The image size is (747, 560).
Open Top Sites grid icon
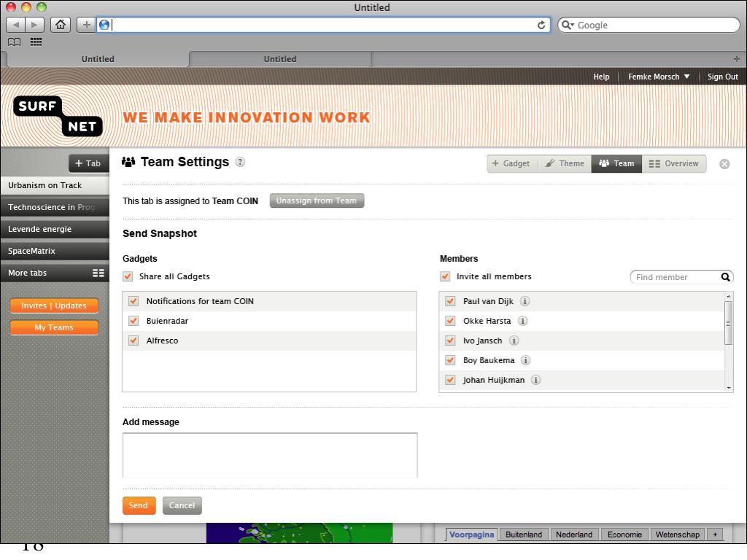pyautogui.click(x=36, y=42)
